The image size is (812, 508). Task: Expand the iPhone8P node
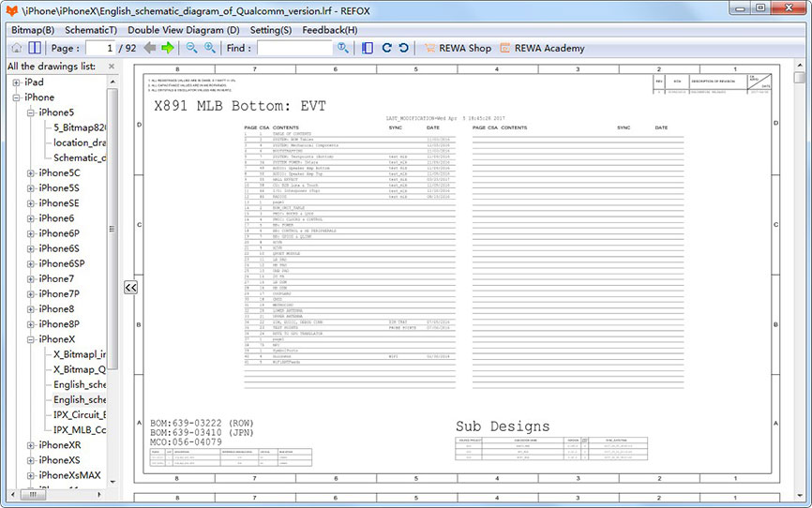[x=31, y=324]
